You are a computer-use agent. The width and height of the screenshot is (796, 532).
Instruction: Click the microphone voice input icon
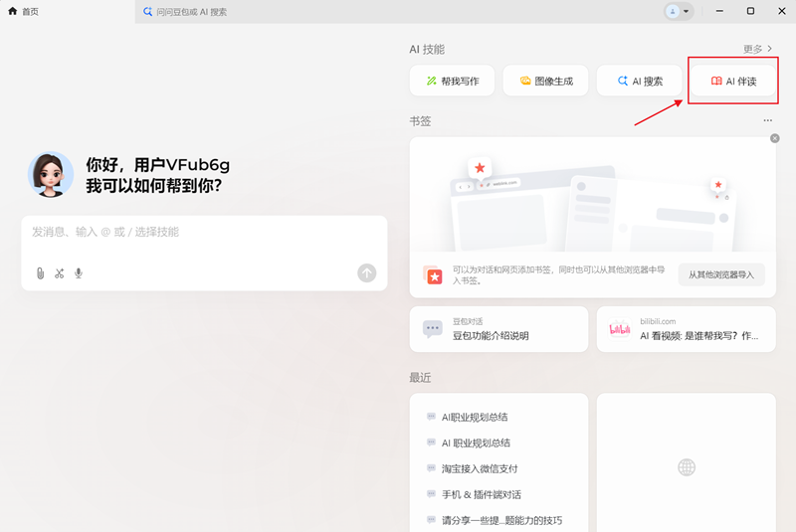coord(79,273)
